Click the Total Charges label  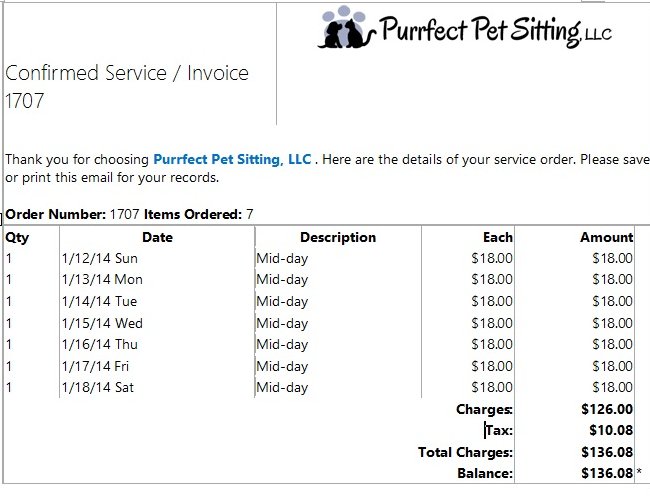click(x=465, y=452)
